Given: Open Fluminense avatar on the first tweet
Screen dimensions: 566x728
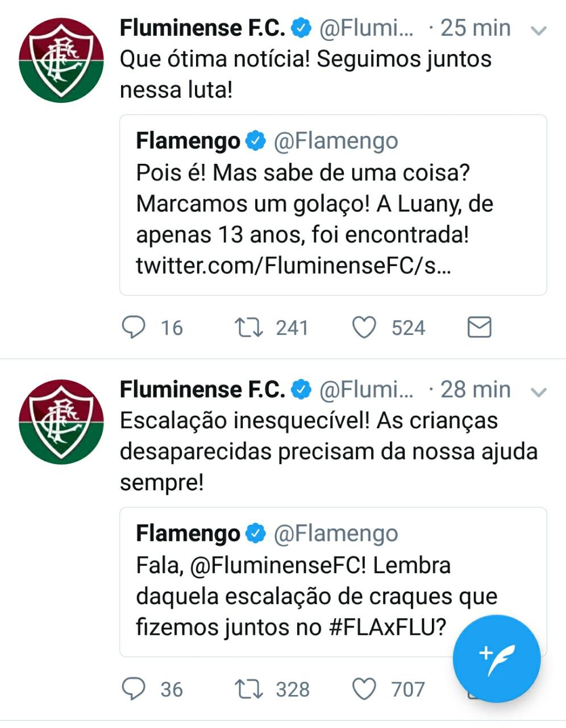Looking at the screenshot, I should coord(61,60).
